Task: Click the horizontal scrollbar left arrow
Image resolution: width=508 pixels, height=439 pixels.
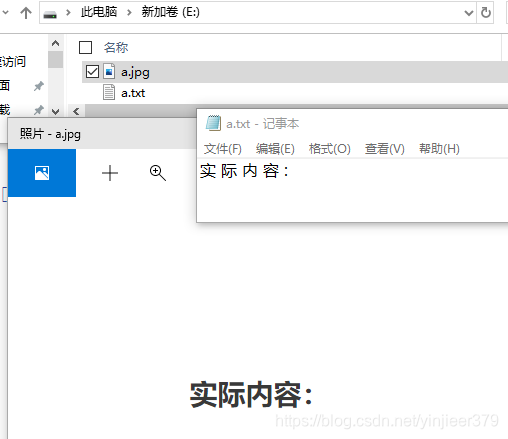Action: coord(76,111)
